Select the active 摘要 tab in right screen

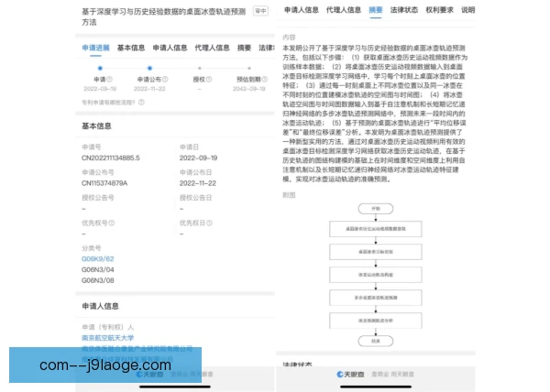point(376,10)
